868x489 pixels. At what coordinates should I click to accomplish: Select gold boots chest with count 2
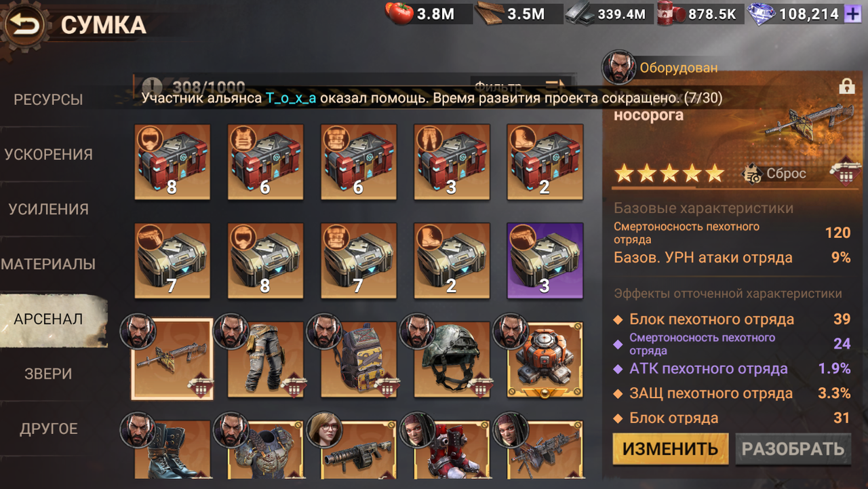pyautogui.click(x=452, y=260)
